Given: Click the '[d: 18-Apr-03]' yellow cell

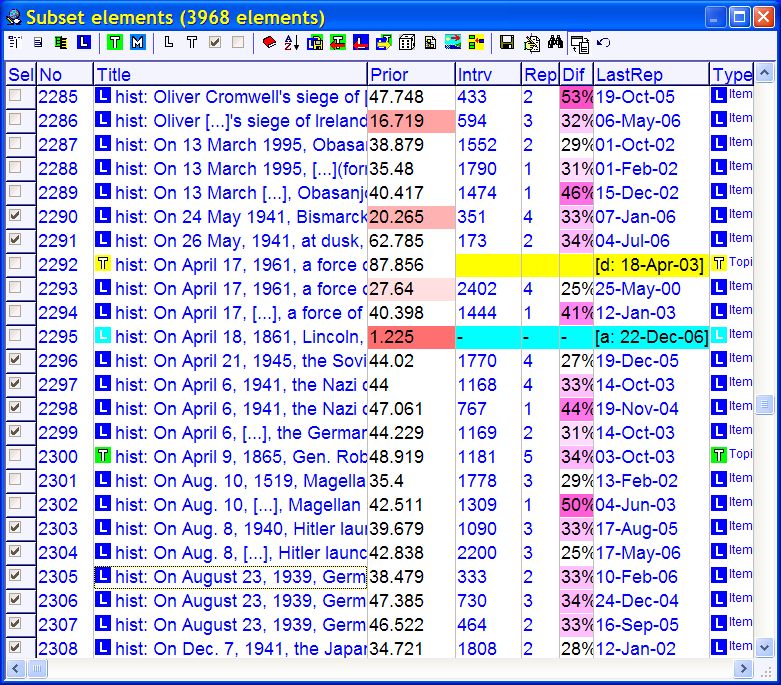Looking at the screenshot, I should point(651,265).
